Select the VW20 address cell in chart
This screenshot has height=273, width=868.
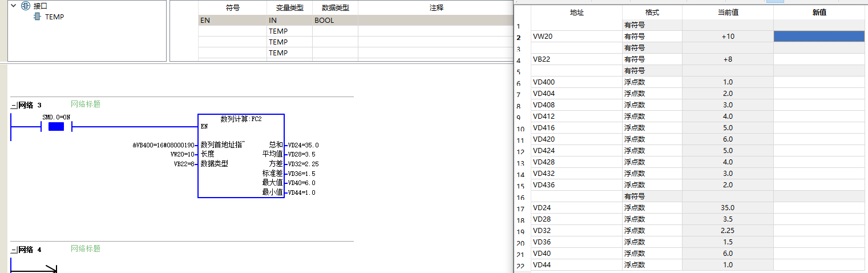[576, 37]
